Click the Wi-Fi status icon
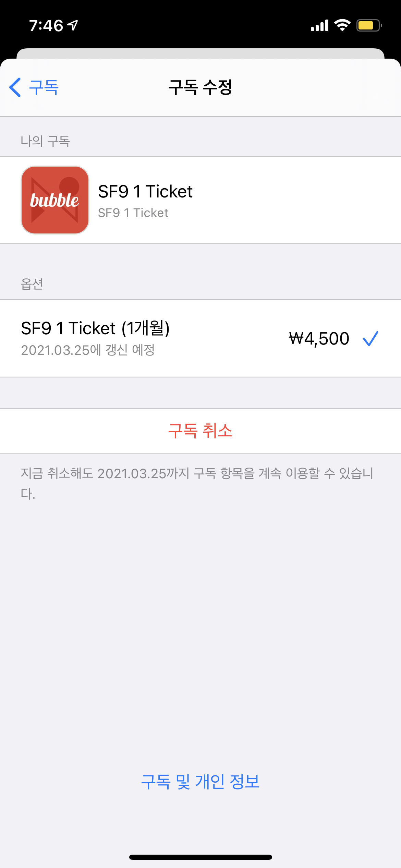The height and width of the screenshot is (868, 401). point(342,25)
